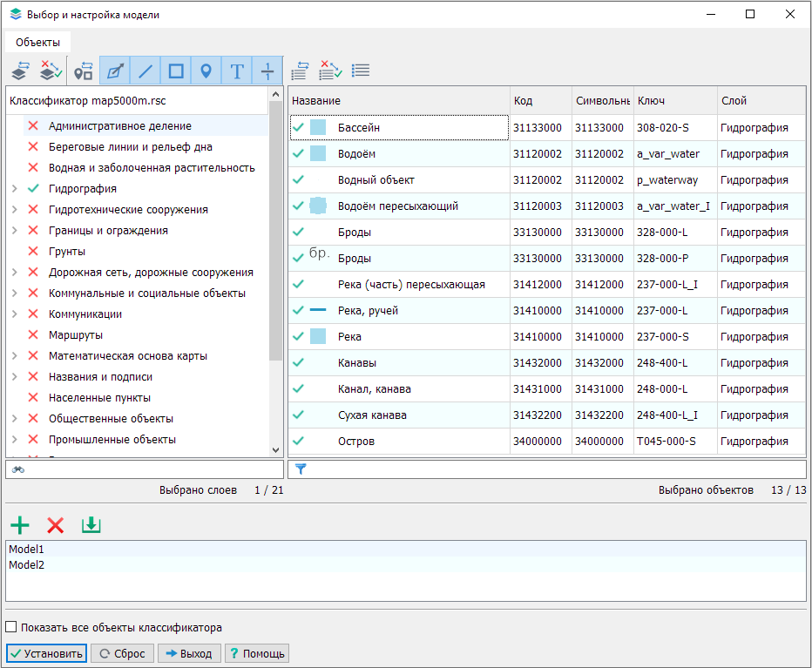Click the green plus add model icon
Viewport: 812px width, 668px height.
coord(19,525)
